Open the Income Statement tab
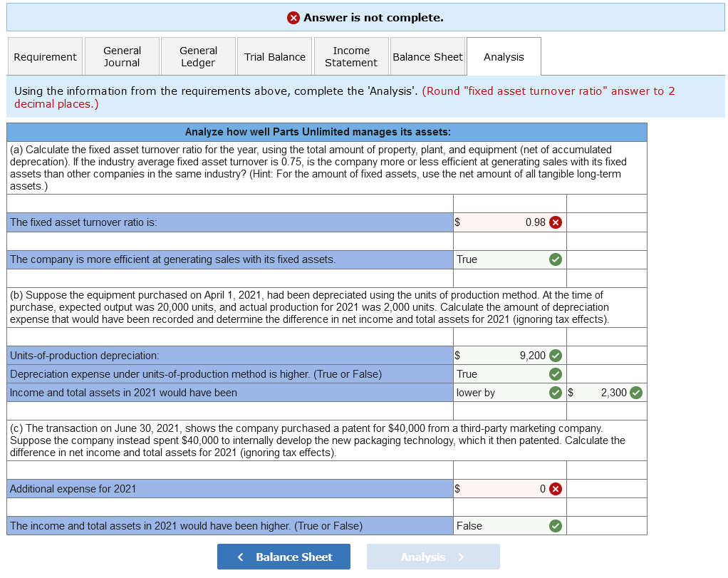 (351, 57)
